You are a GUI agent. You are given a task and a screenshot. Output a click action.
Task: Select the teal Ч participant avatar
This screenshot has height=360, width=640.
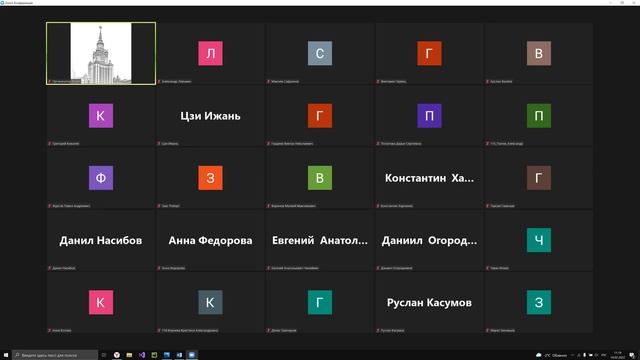(539, 240)
